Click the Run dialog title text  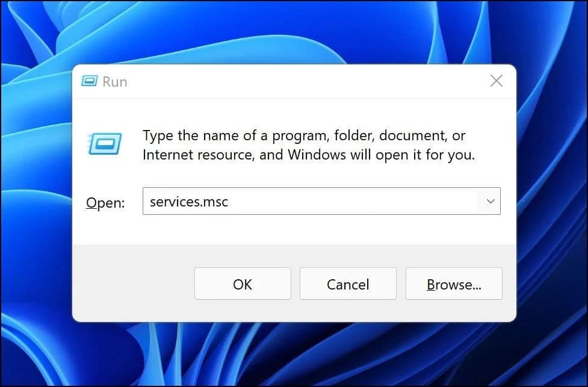click(x=115, y=81)
